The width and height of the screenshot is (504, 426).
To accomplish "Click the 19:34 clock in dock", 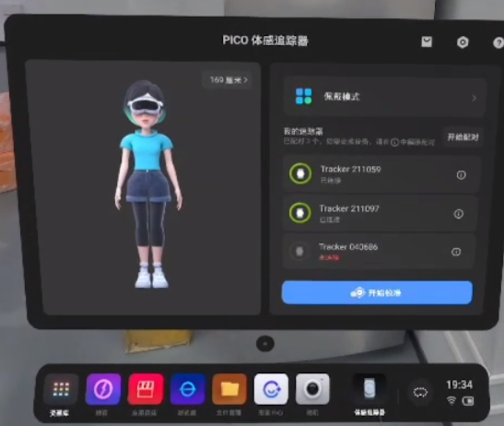I will click(x=459, y=385).
